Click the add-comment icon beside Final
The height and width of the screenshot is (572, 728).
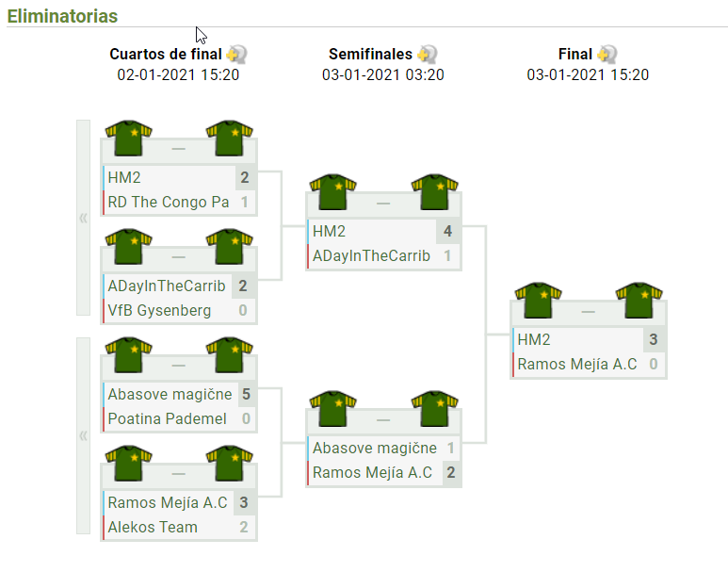[607, 55]
